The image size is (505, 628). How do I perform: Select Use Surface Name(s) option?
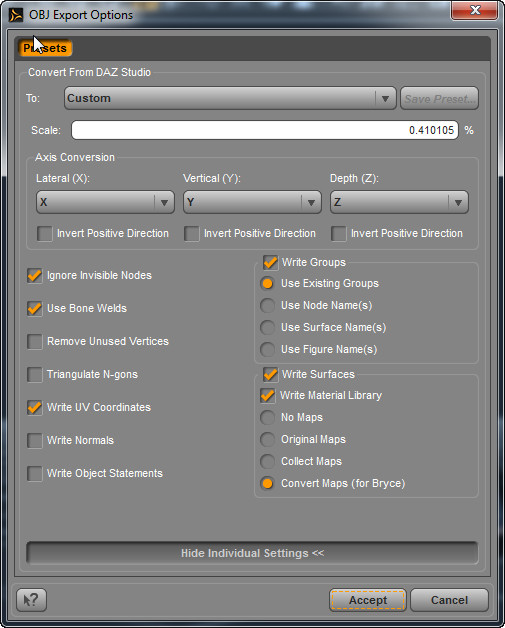tap(267, 328)
